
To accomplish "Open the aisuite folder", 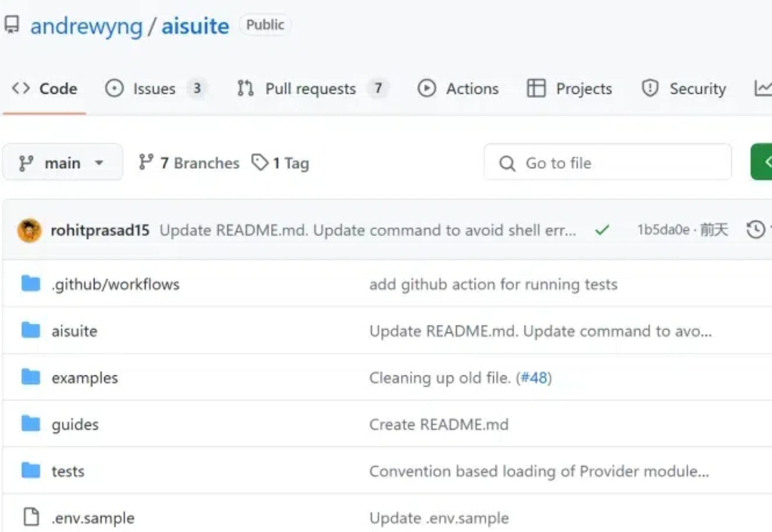I will click(x=74, y=331).
